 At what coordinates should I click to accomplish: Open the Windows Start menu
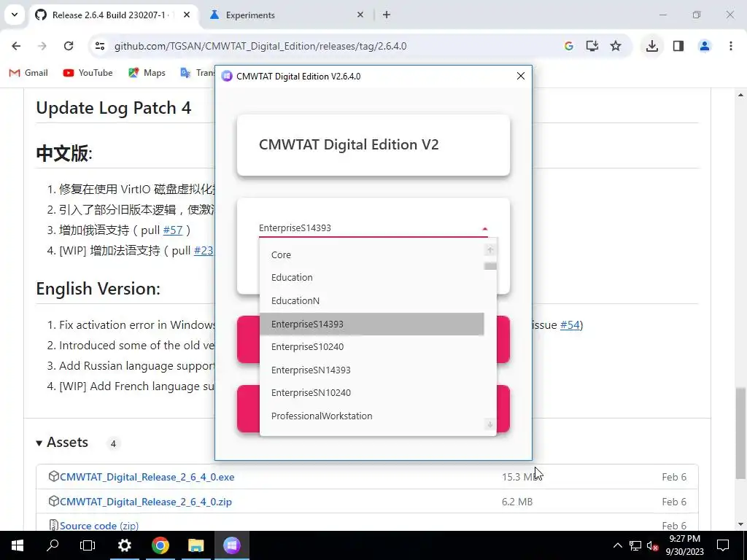tap(18, 545)
